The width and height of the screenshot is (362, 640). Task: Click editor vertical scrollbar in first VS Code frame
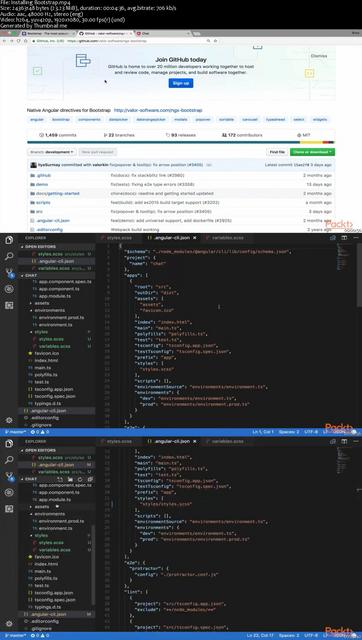359,275
